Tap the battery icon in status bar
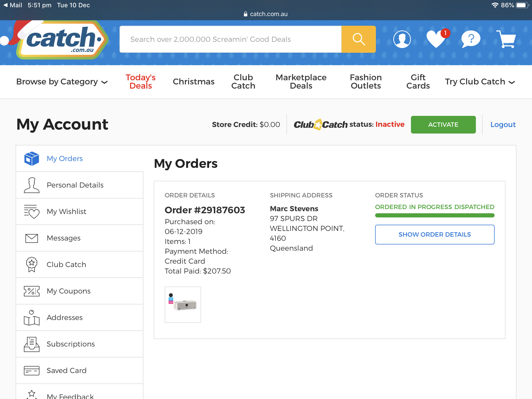The image size is (532, 399). coord(522,5)
